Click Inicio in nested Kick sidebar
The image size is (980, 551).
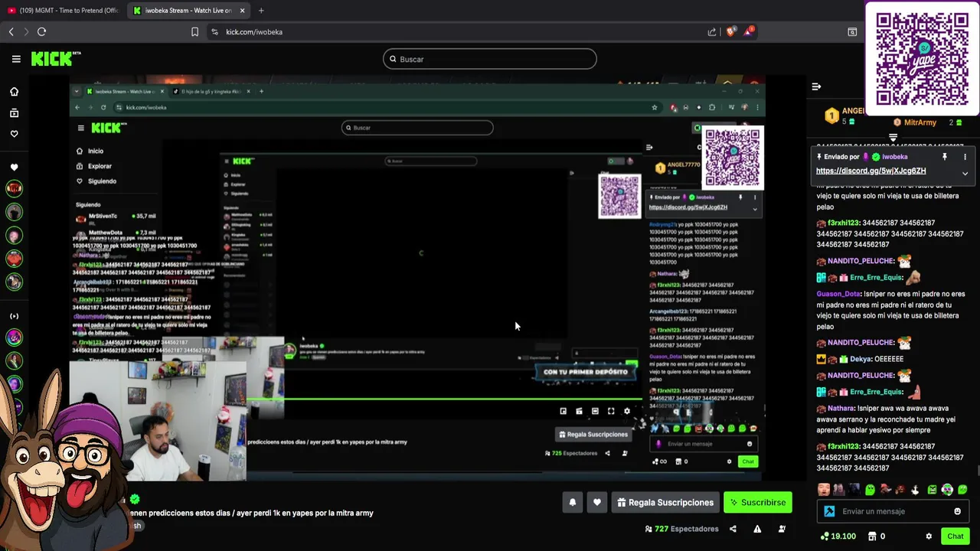[95, 151]
